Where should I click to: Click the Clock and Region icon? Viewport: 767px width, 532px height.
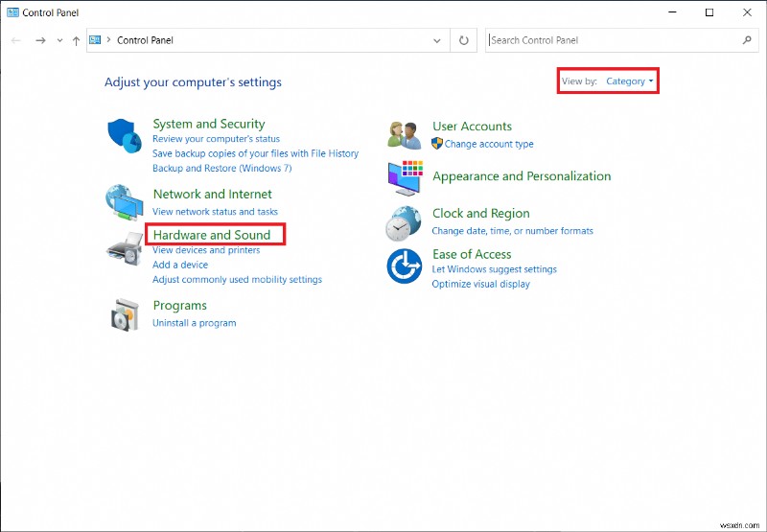pos(404,223)
